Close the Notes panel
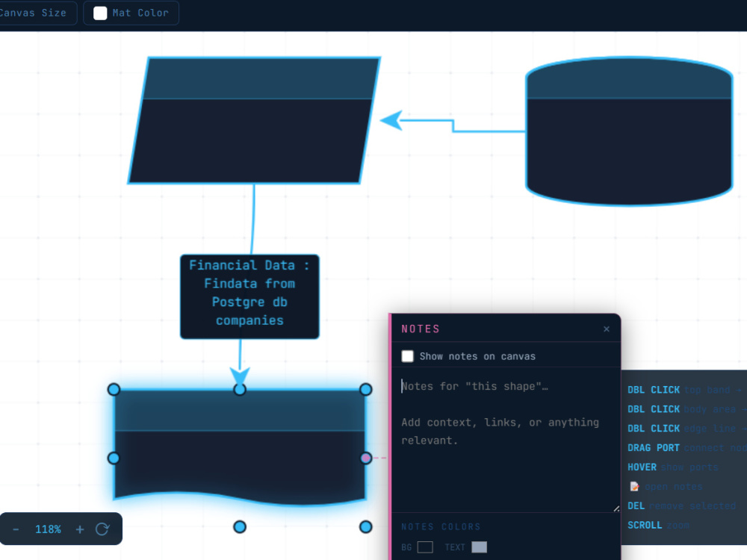Screen dimensions: 747x560 (x=607, y=329)
